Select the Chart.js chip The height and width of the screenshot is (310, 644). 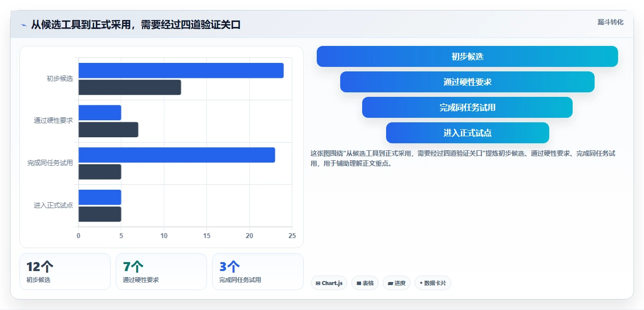pos(329,283)
